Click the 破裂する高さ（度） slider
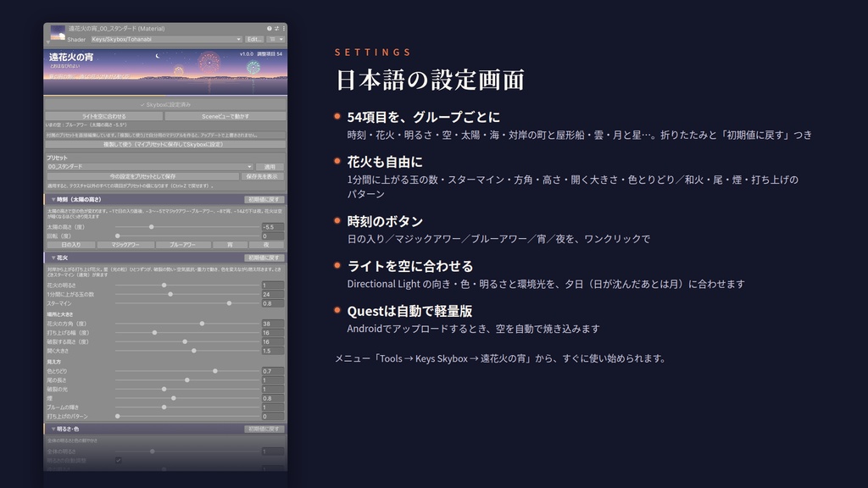Image resolution: width=868 pixels, height=488 pixels. pos(187,342)
